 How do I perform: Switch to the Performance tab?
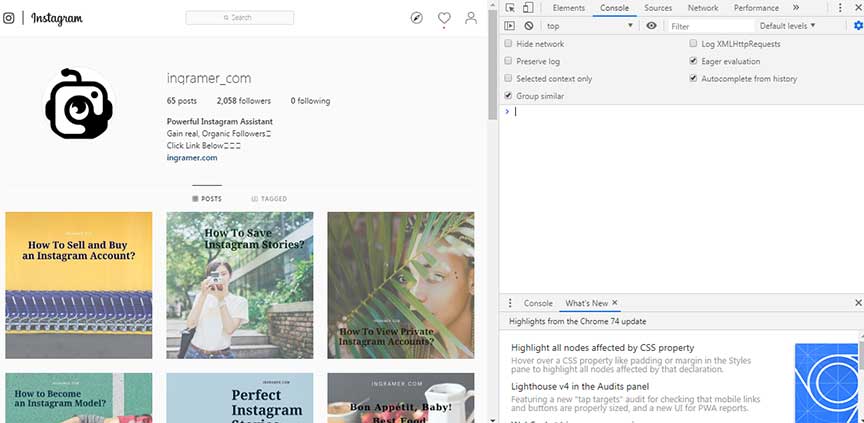[x=756, y=8]
